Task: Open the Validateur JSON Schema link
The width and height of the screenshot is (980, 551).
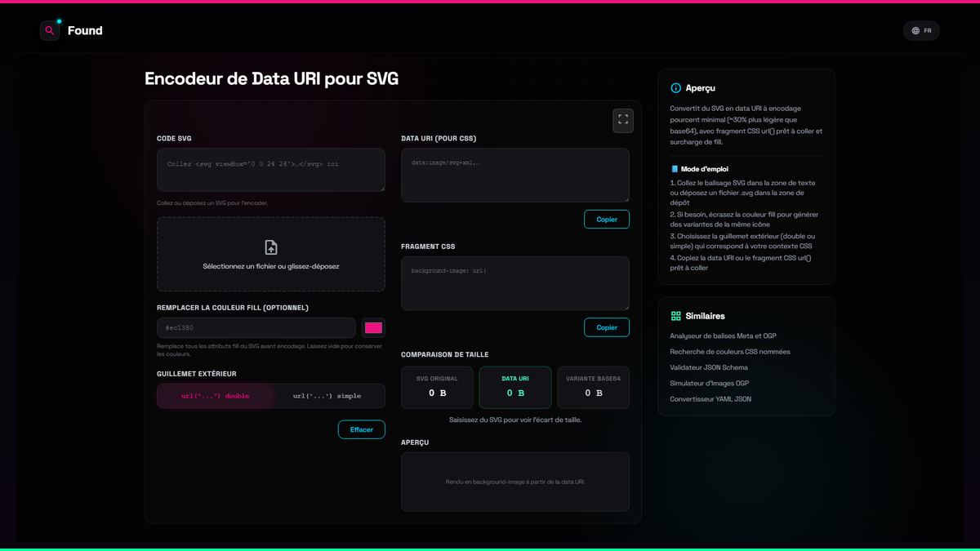Action: pyautogui.click(x=709, y=367)
